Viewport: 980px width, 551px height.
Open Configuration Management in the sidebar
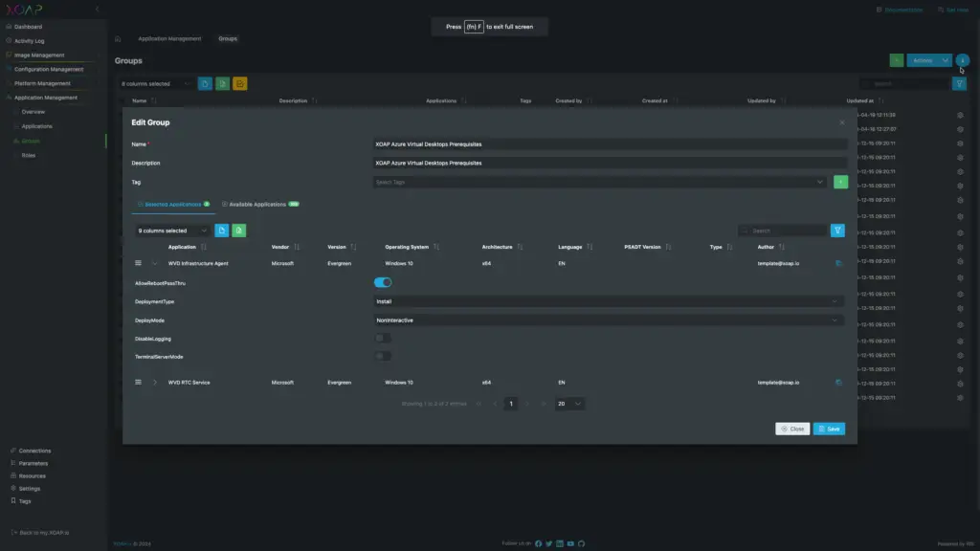point(48,69)
